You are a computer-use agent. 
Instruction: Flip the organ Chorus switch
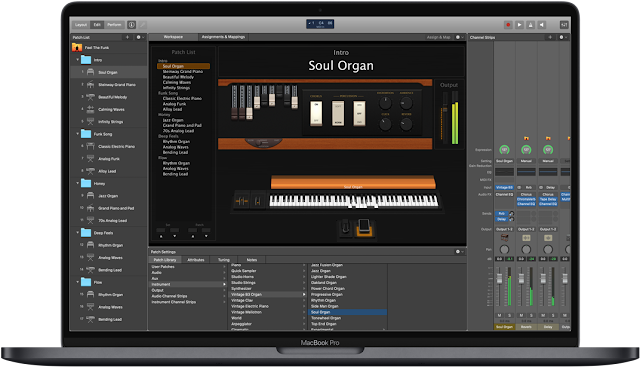(316, 113)
